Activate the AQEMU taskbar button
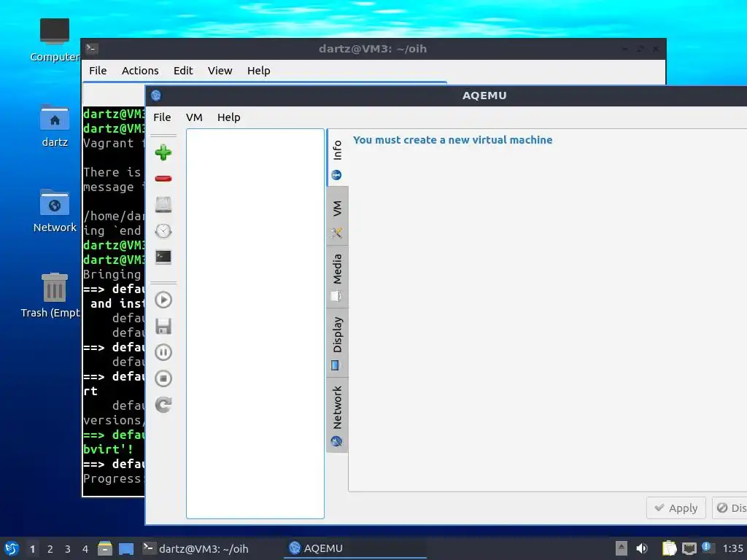The width and height of the screenshot is (747, 560). [355, 548]
